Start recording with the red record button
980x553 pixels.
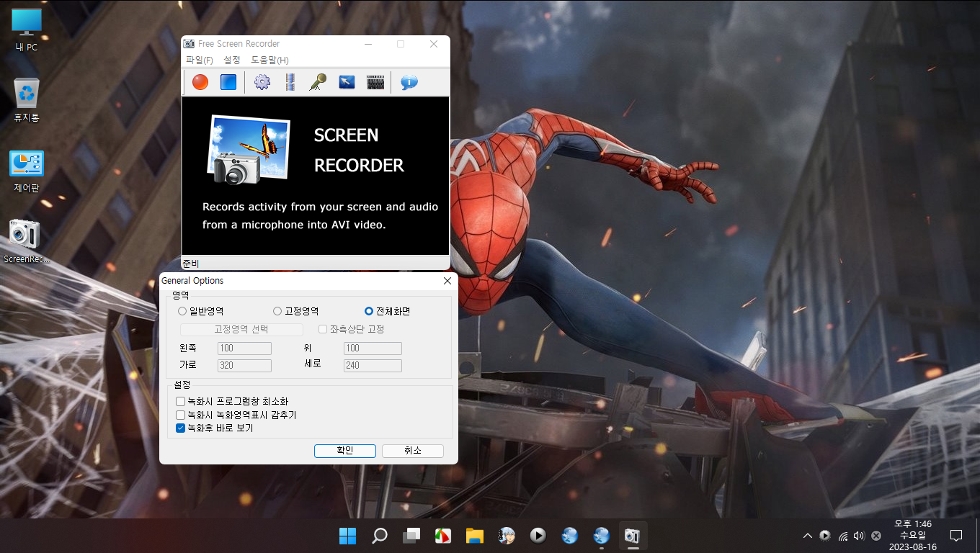pyautogui.click(x=200, y=82)
